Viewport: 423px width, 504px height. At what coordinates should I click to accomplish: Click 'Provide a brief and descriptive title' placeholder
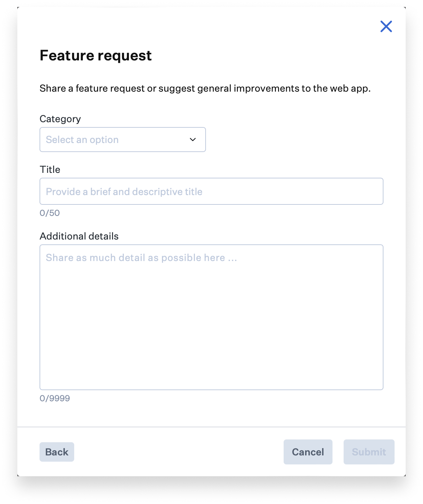(124, 192)
